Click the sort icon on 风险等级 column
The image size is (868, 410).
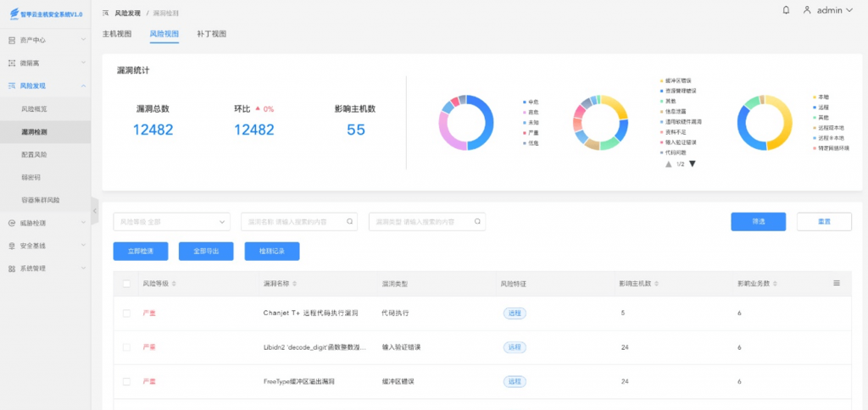[174, 284]
